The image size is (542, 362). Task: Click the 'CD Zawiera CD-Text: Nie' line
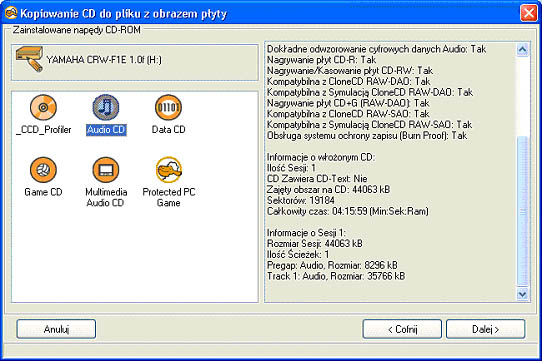point(317,179)
